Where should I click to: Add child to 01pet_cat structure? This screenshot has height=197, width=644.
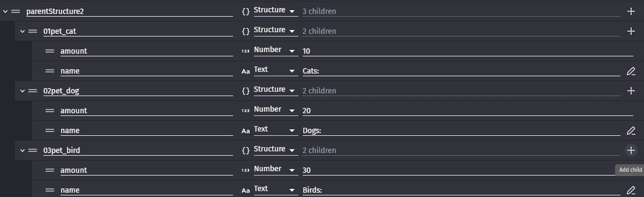pyautogui.click(x=631, y=31)
